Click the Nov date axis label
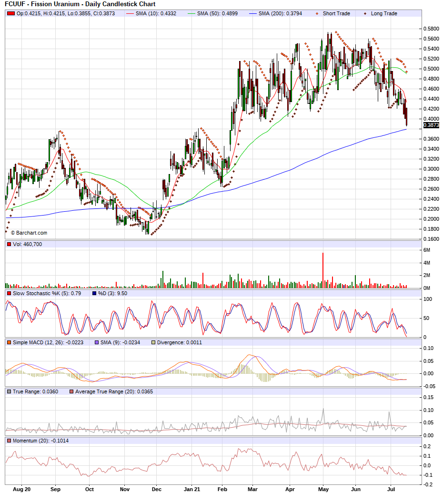The image size is (443, 504). click(x=124, y=490)
